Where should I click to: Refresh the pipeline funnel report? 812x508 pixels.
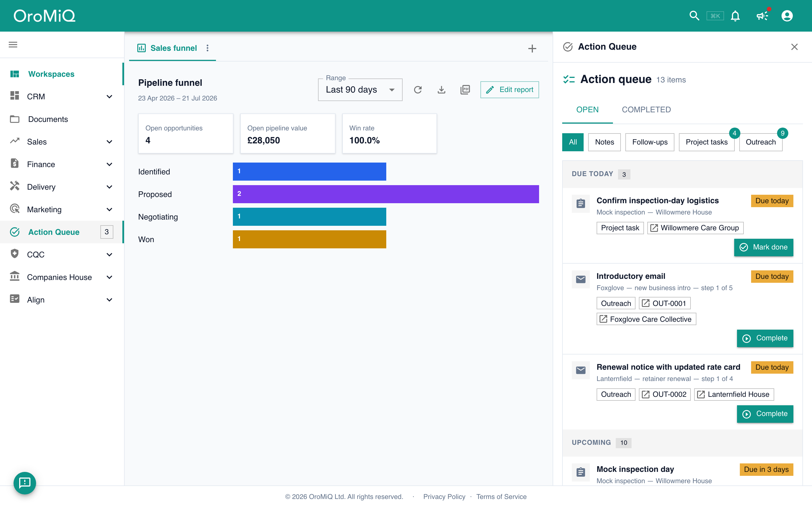point(418,90)
